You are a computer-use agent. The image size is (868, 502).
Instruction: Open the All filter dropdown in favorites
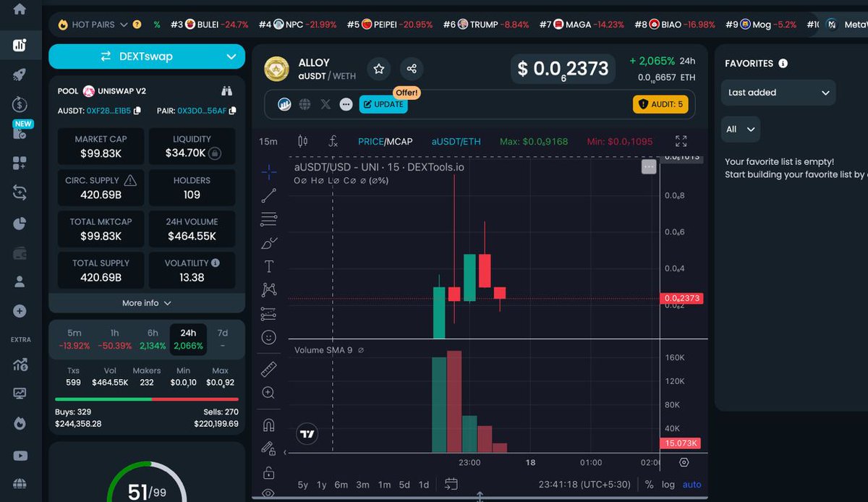pos(741,129)
